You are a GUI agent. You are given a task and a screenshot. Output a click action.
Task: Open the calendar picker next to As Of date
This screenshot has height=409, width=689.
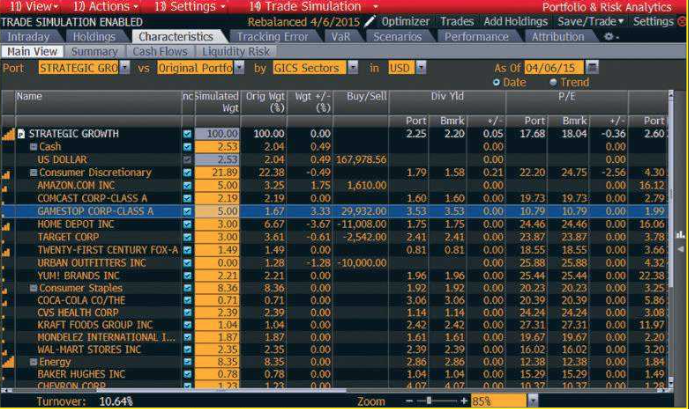[592, 67]
